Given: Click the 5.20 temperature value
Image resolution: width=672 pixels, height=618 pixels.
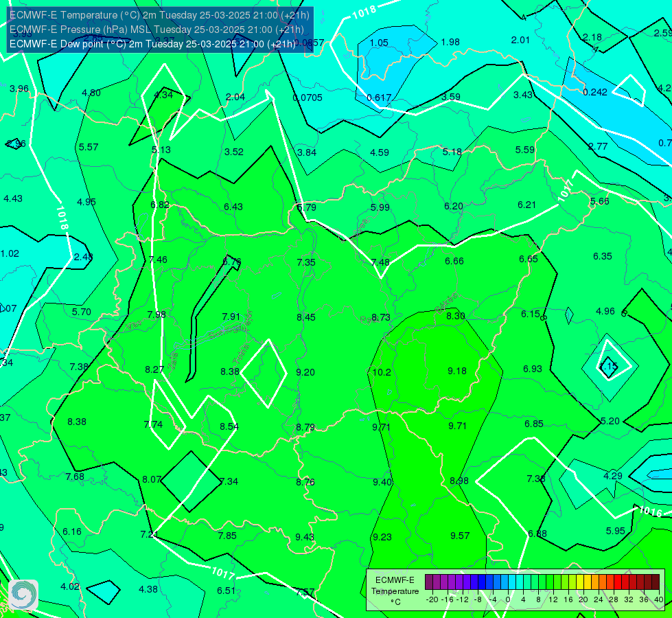Looking at the screenshot, I should 610,421.
